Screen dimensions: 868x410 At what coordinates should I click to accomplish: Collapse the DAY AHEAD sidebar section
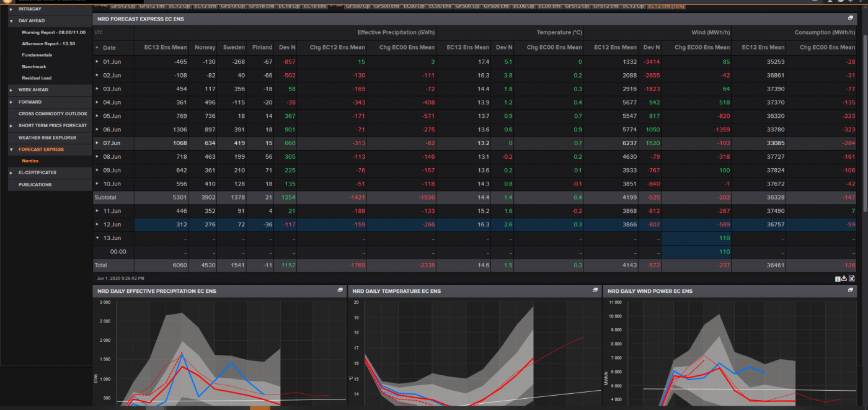10,20
